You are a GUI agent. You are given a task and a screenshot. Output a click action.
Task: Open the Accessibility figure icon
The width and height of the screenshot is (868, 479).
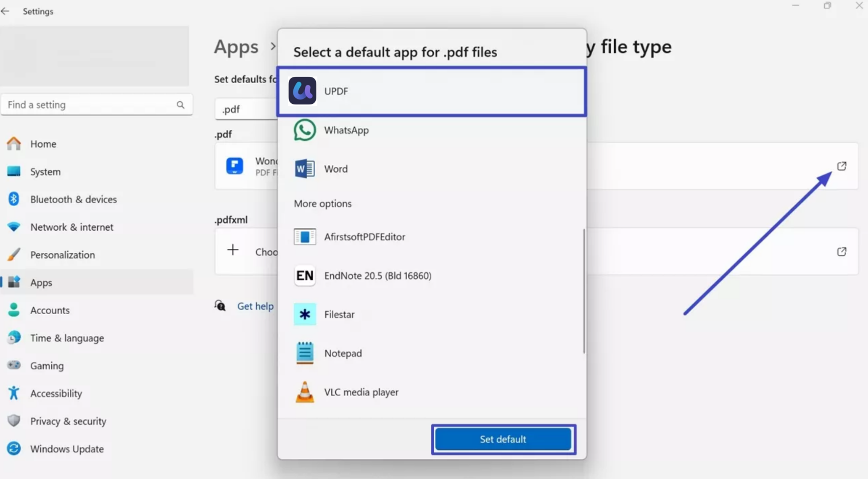(x=14, y=393)
